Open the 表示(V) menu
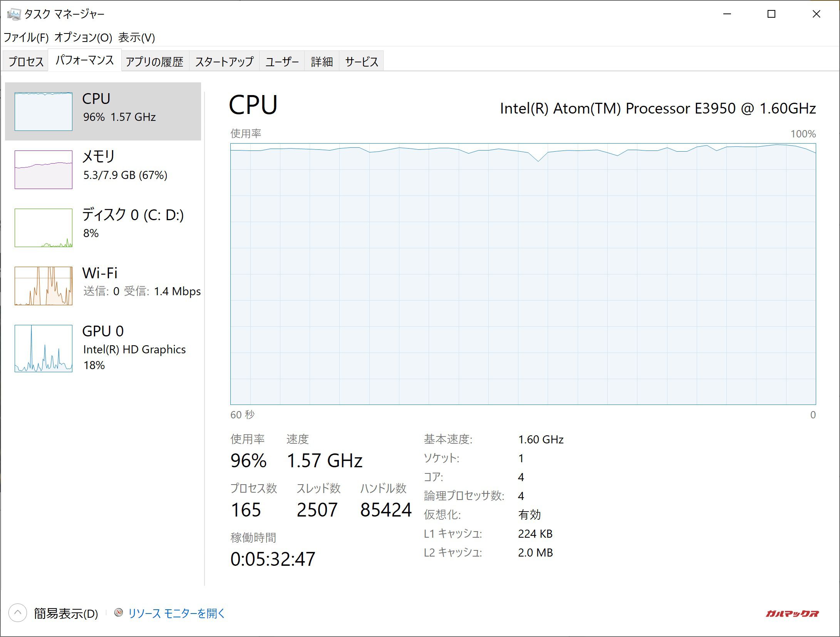This screenshot has width=840, height=637. coord(136,38)
